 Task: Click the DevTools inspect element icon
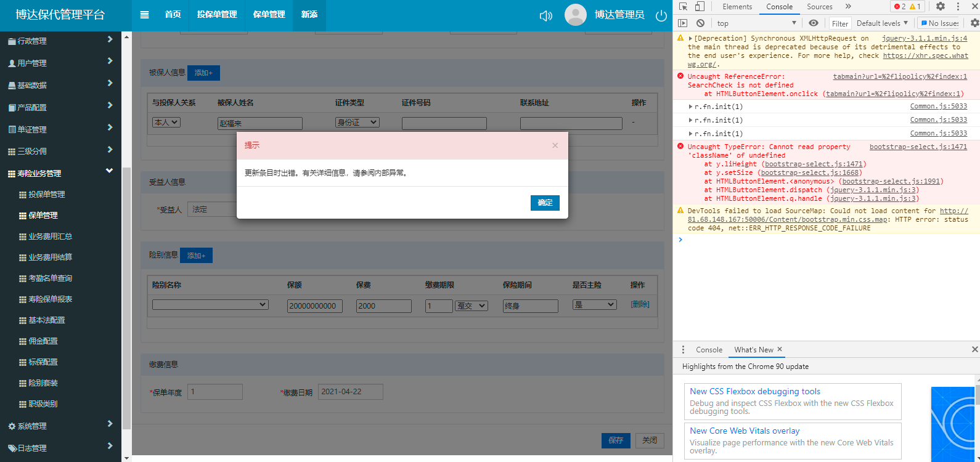(x=684, y=7)
